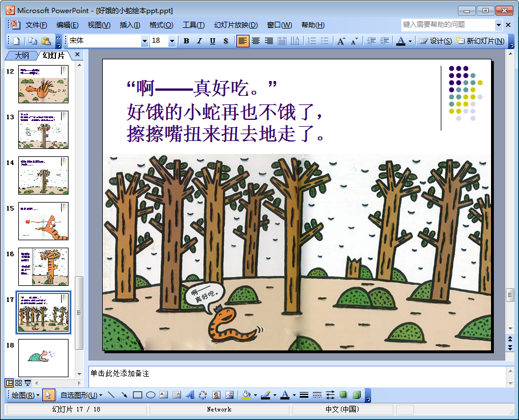This screenshot has height=420, width=519.
Task: Open the font size dropdown
Action: 172,41
